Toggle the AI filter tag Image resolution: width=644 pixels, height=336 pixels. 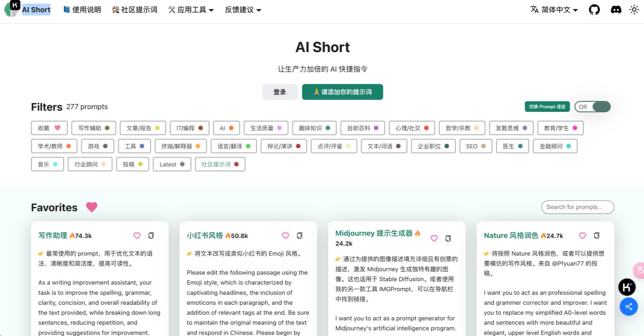point(226,128)
